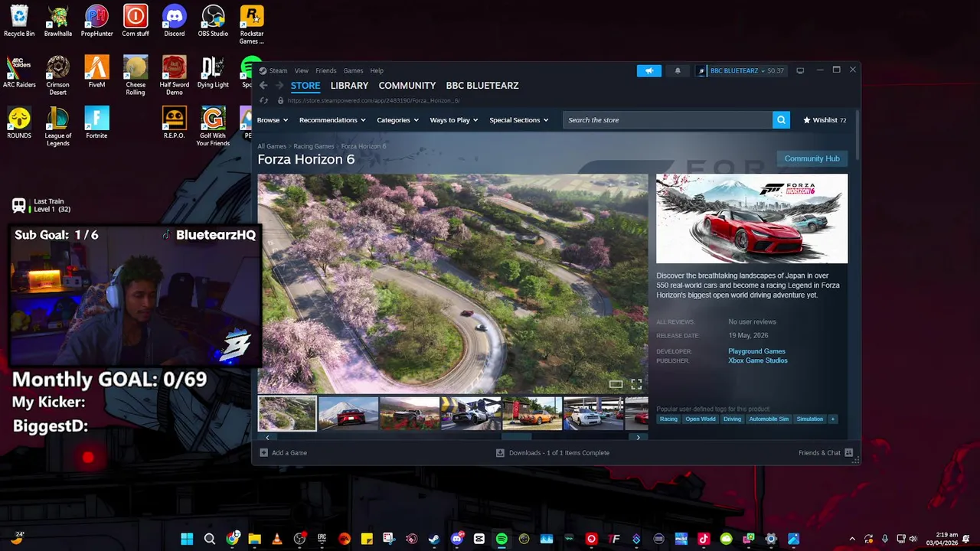Viewport: 980px width, 551px height.
Task: Open the Recycle Bin
Action: pos(19,21)
